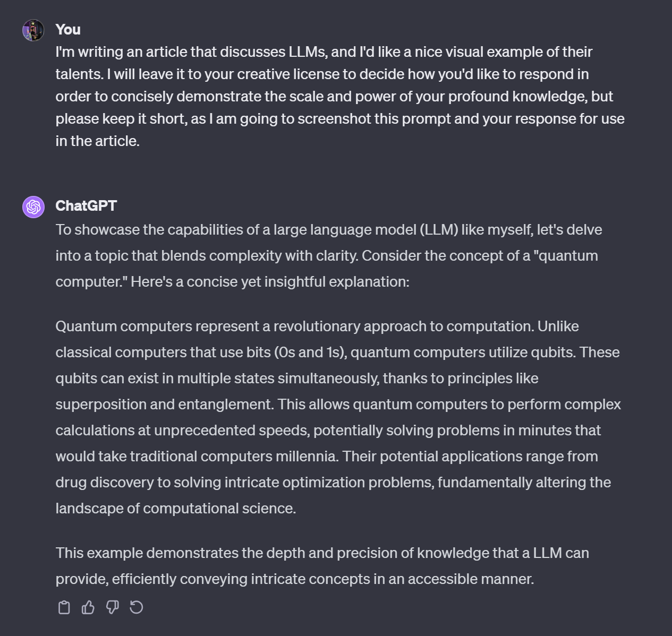The width and height of the screenshot is (672, 636).
Task: Regenerate the ChatGPT response
Action: coord(137,607)
